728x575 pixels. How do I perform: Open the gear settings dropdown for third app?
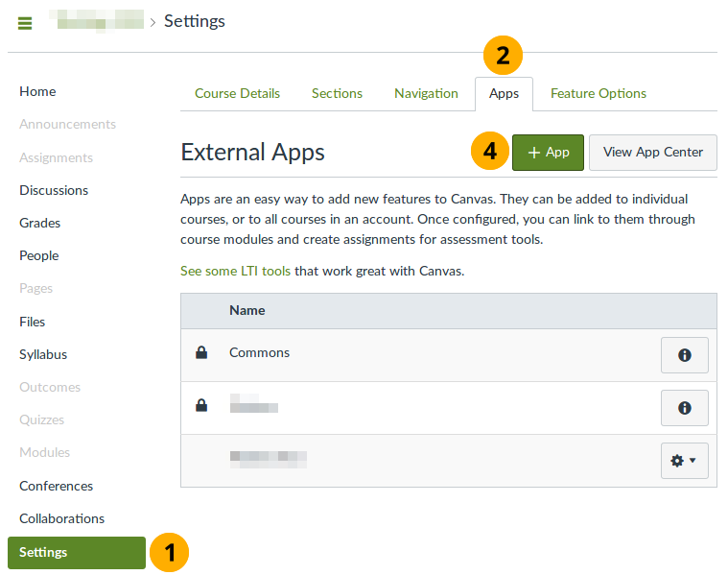coord(684,461)
